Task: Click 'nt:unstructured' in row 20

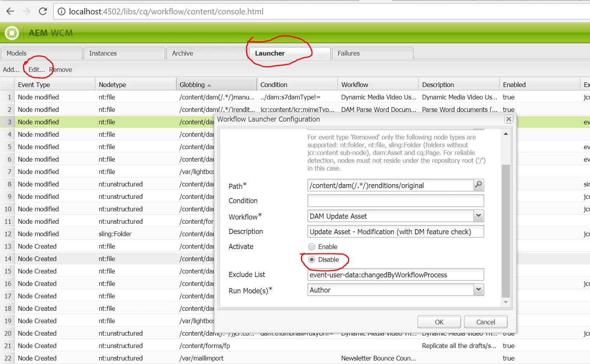Action: pyautogui.click(x=120, y=333)
